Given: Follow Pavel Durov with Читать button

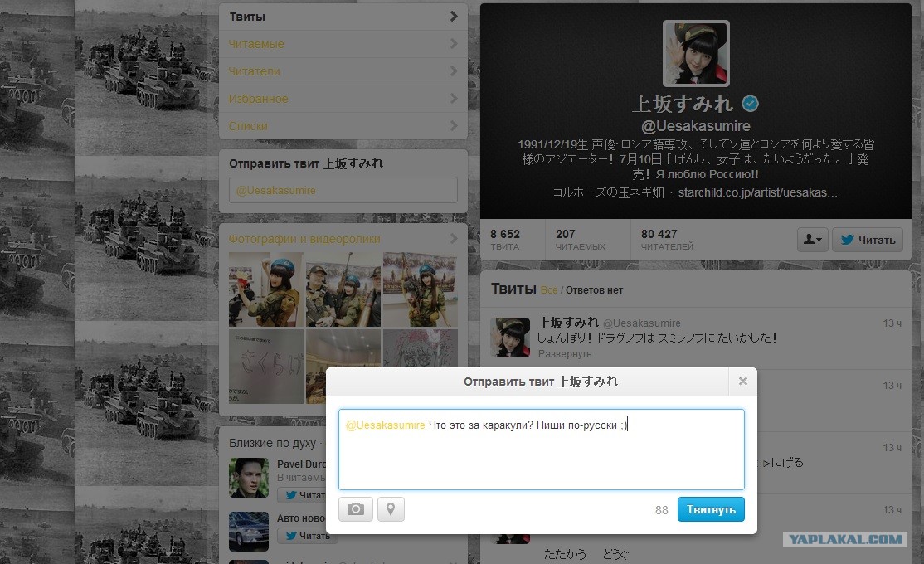Looking at the screenshot, I should [302, 495].
